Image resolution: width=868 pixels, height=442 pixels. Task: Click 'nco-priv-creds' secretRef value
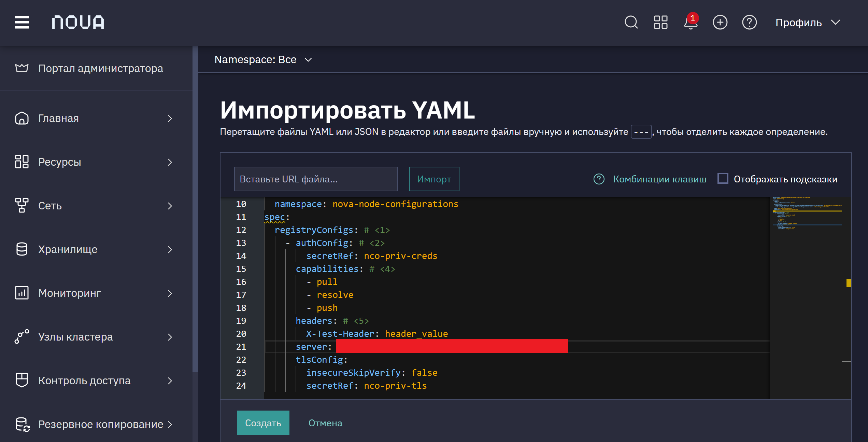(x=401, y=256)
